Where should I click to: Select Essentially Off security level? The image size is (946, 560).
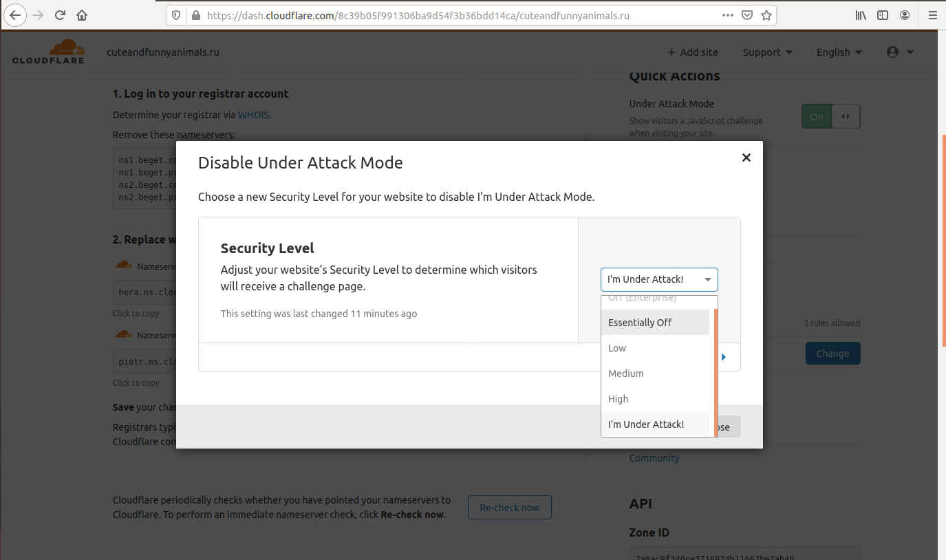pos(640,323)
